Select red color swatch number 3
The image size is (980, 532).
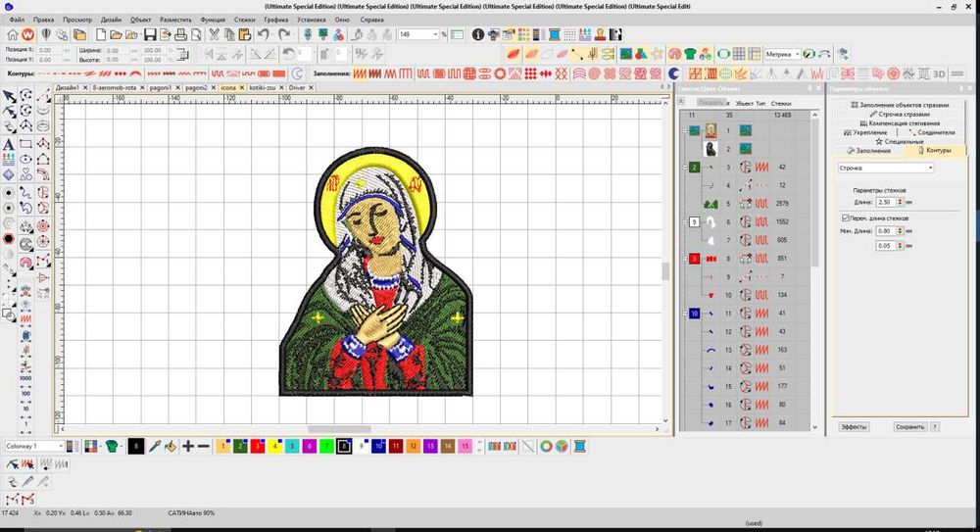[258, 446]
